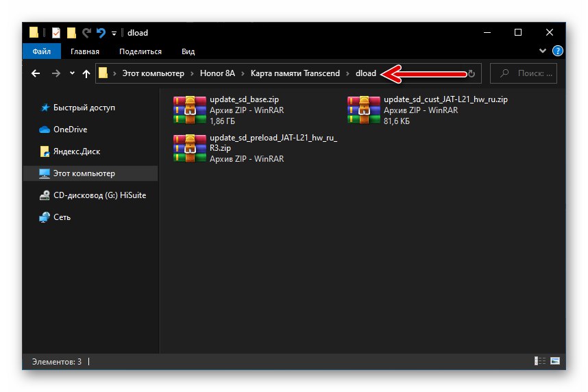Expand chevron after Honor 8A breadcrumb

(x=243, y=73)
